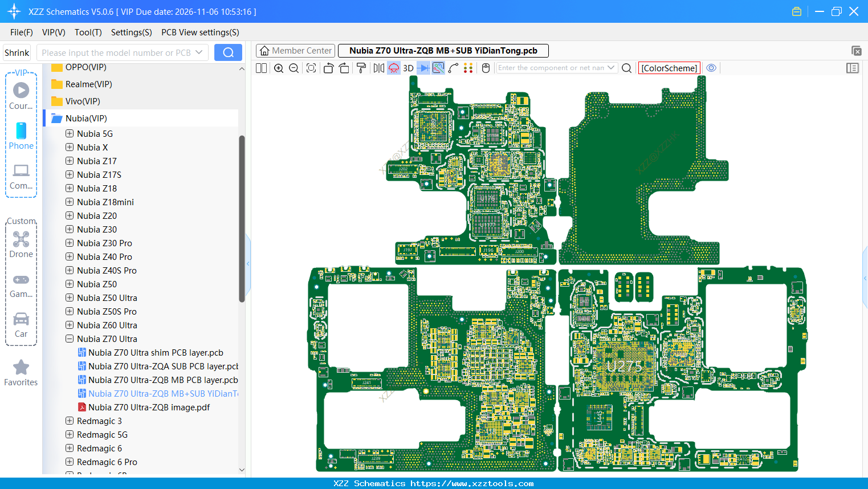The width and height of the screenshot is (868, 489).
Task: Click the zoom in magnifier icon
Action: pos(279,68)
